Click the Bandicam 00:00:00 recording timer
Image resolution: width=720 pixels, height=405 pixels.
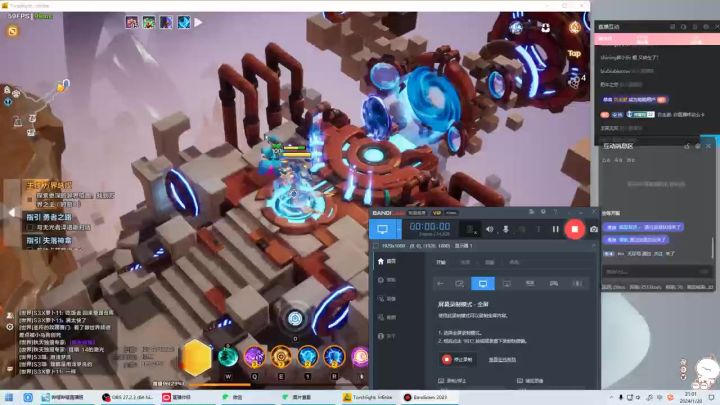click(x=430, y=226)
